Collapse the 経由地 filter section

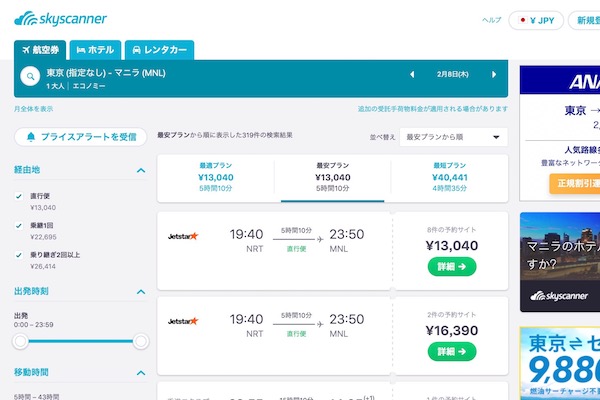[141, 170]
